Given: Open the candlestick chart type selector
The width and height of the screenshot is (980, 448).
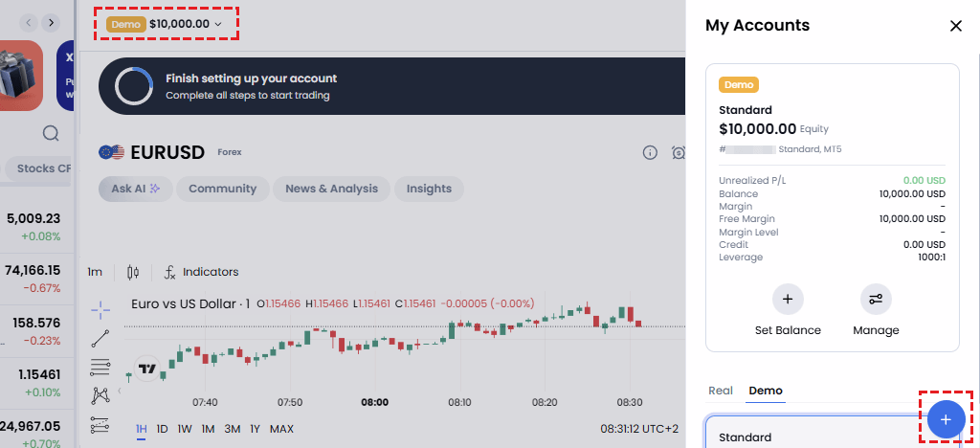Looking at the screenshot, I should 132,272.
